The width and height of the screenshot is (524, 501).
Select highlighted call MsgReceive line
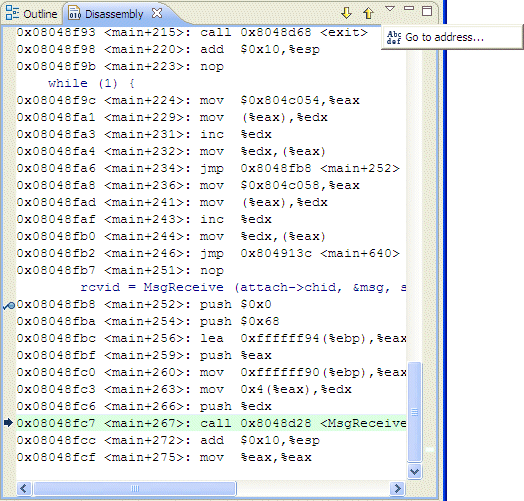click(212, 423)
